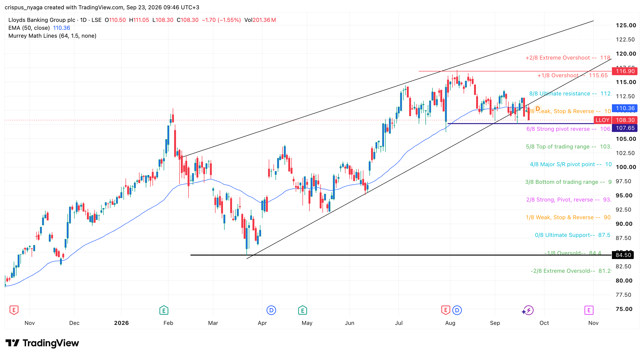The width and height of the screenshot is (644, 357).
Task: Select the Murrey Math Lines indicator legend
Action: pyautogui.click(x=52, y=36)
